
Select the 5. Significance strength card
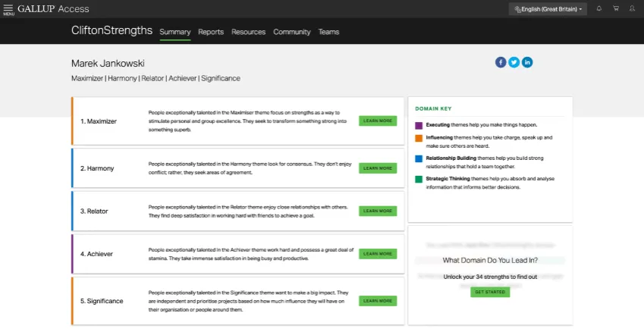238,301
